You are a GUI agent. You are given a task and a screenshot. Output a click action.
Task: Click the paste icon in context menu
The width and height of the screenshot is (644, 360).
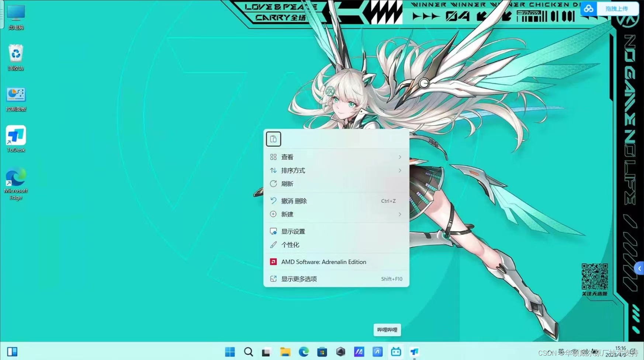pos(273,139)
